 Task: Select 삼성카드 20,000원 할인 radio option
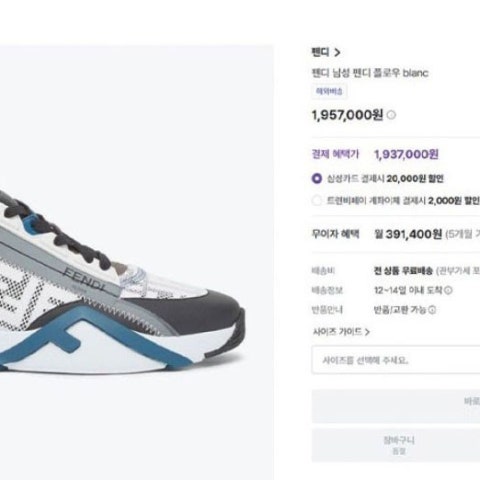click(317, 179)
